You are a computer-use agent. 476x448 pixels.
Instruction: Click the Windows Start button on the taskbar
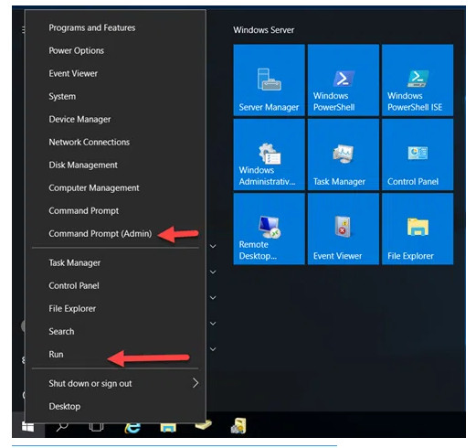click(x=28, y=427)
